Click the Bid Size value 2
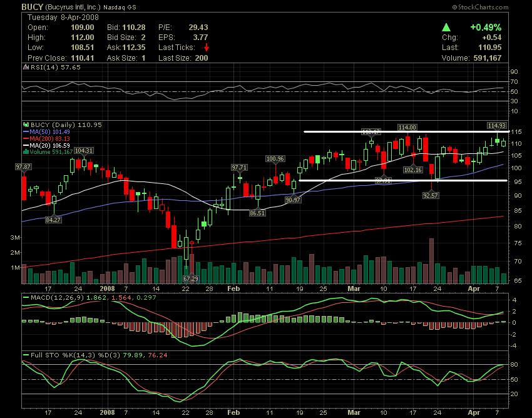The height and width of the screenshot is (418, 532). (143, 38)
